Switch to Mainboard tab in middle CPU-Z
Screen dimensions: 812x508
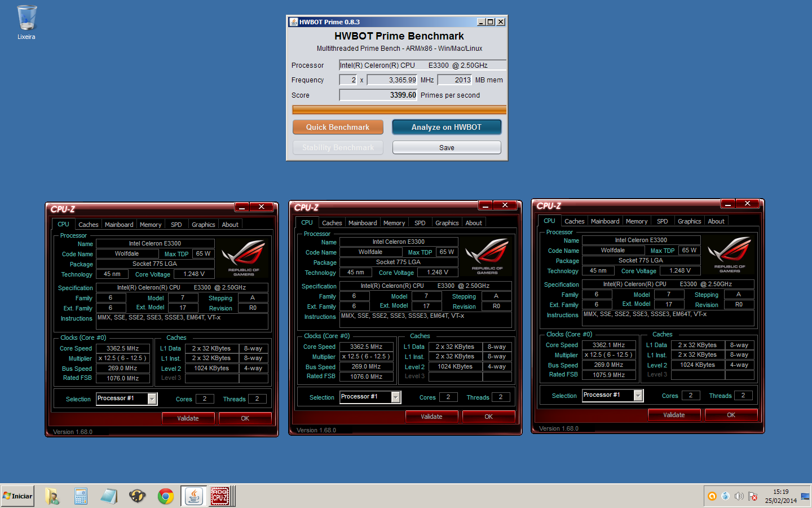[363, 223]
